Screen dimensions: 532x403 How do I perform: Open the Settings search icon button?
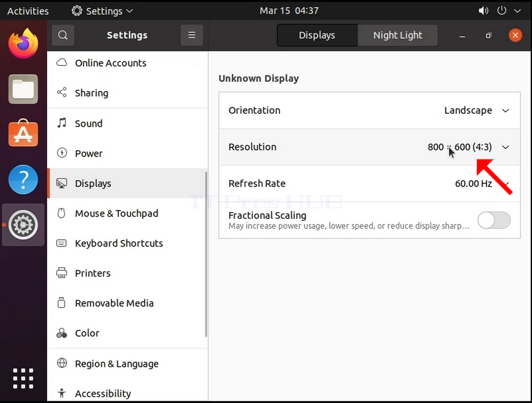63,35
